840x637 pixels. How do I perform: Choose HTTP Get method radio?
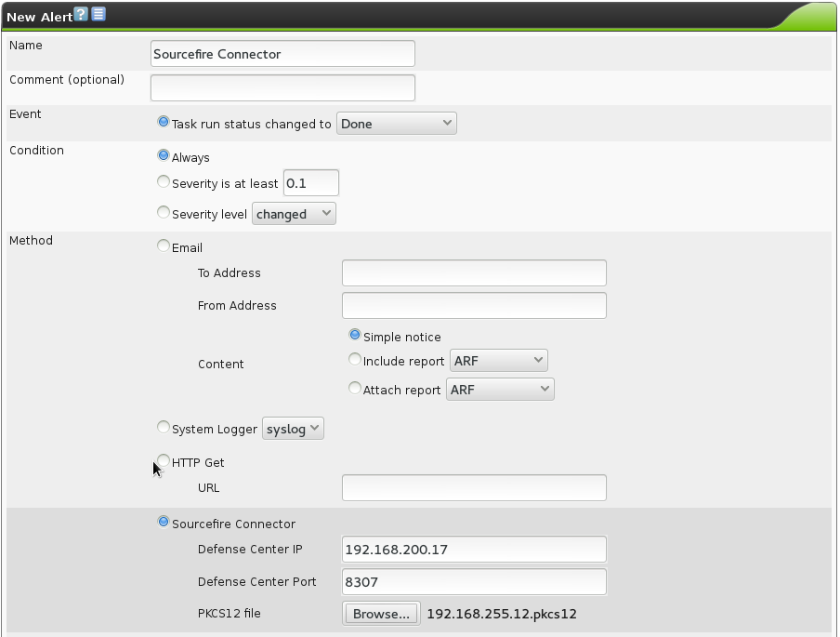click(x=164, y=460)
